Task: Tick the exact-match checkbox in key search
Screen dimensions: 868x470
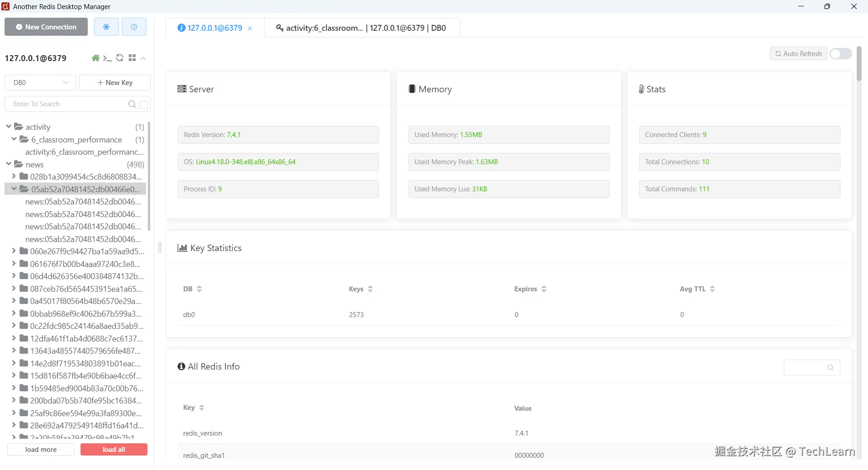Action: pyautogui.click(x=144, y=104)
